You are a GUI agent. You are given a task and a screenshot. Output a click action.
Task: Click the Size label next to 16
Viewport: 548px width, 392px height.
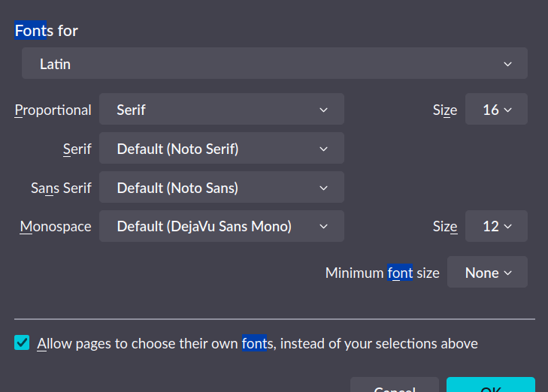pos(445,110)
